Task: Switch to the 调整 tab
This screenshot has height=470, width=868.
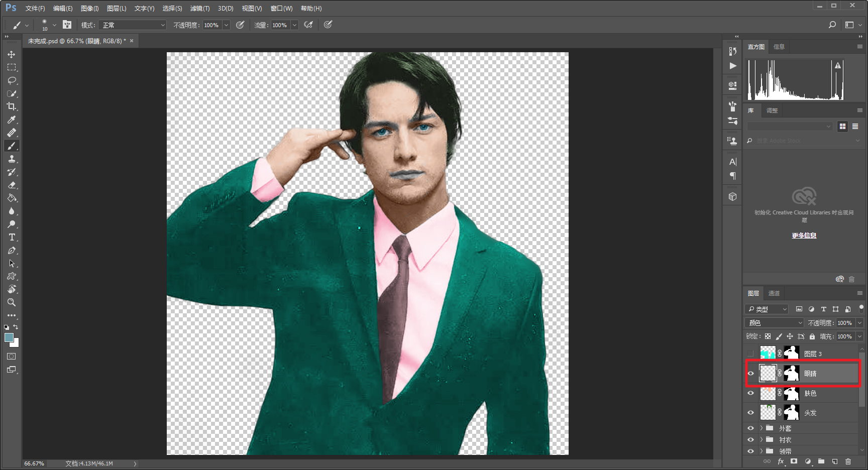Action: [772, 110]
